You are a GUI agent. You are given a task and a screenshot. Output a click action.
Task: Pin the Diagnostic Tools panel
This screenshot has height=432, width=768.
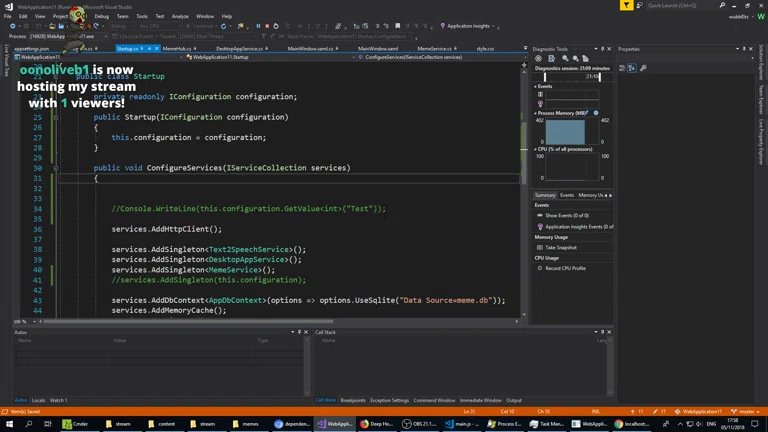tap(602, 49)
